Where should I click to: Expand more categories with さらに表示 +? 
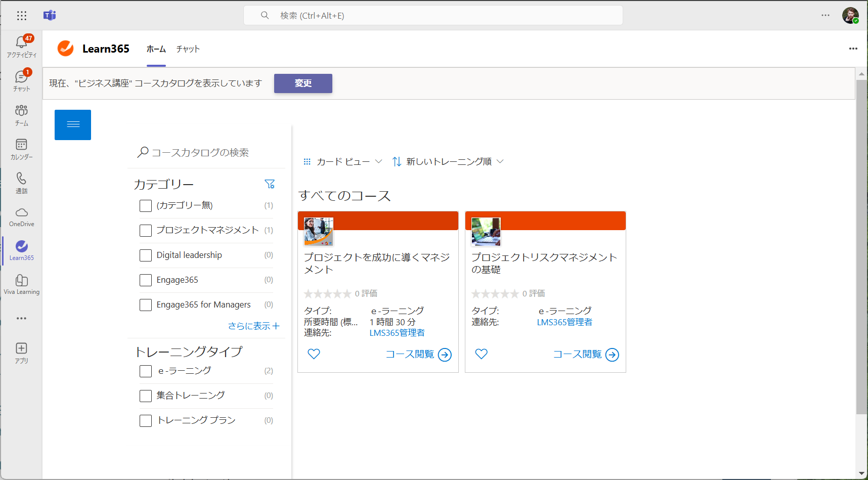(x=254, y=326)
